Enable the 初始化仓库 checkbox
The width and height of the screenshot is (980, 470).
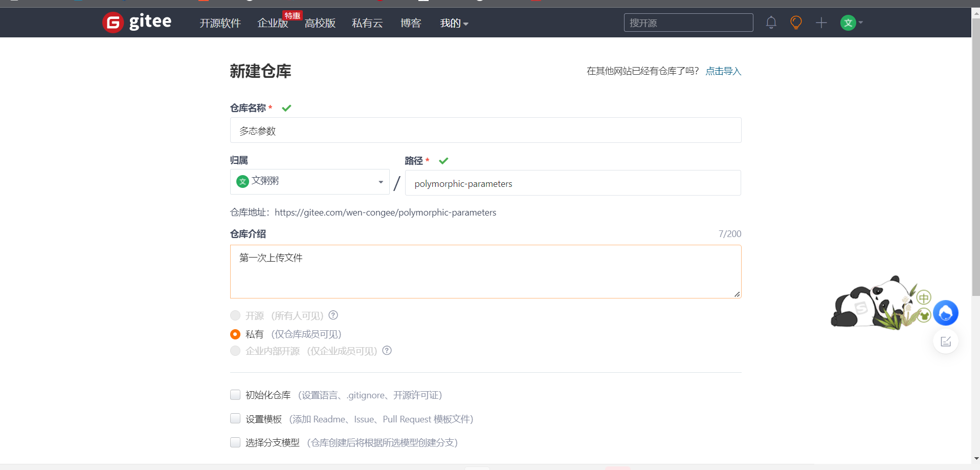235,395
